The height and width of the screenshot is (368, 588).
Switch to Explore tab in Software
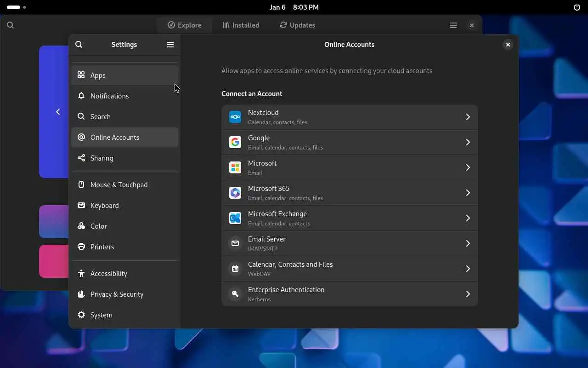click(x=184, y=25)
